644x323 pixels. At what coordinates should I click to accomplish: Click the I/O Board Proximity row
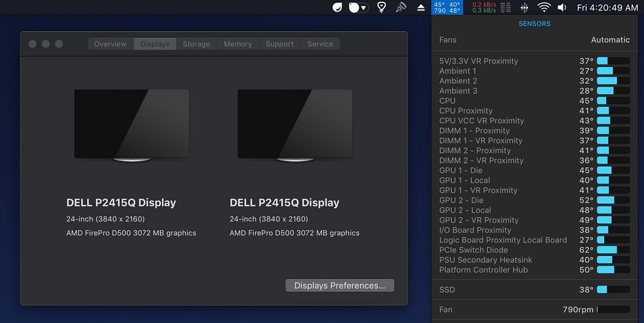coord(535,230)
